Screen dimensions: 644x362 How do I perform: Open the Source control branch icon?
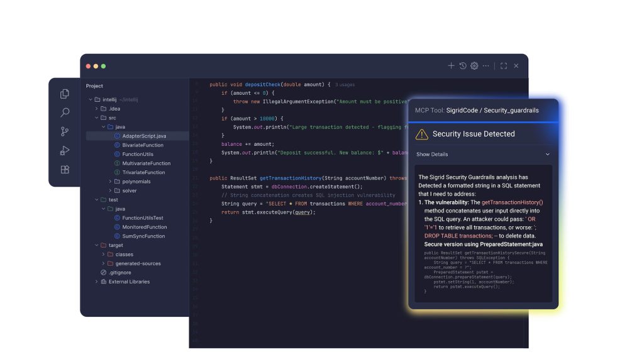[x=65, y=131]
